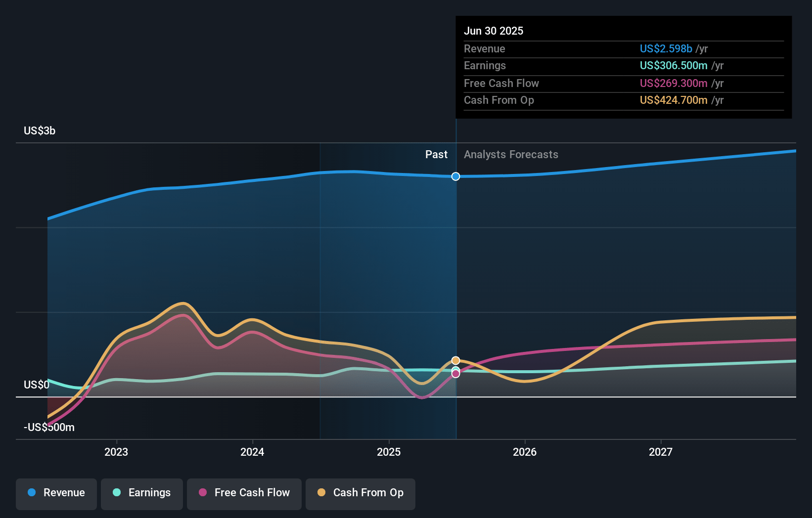Click the US$306.500m earnings value

pos(674,65)
